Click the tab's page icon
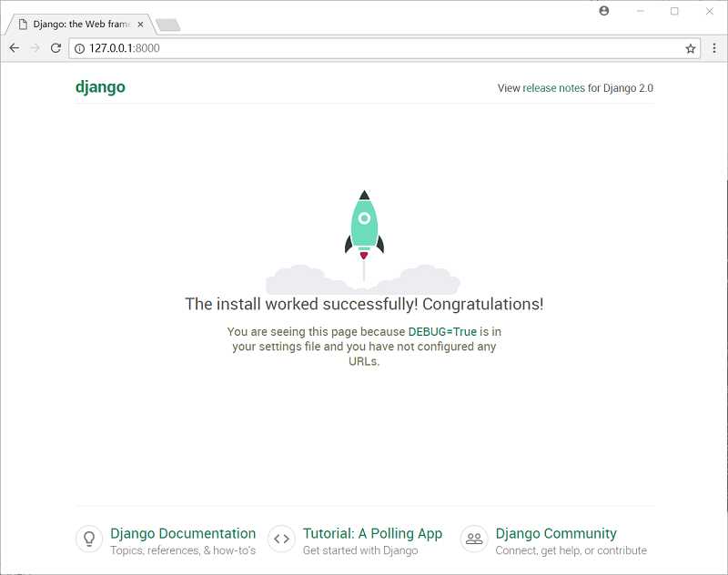The width and height of the screenshot is (728, 575). click(x=23, y=25)
